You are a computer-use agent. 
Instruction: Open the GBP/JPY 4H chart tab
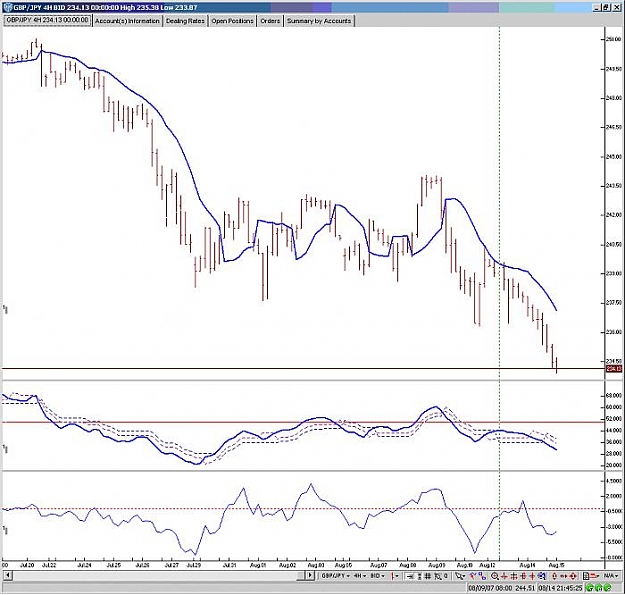(47, 20)
